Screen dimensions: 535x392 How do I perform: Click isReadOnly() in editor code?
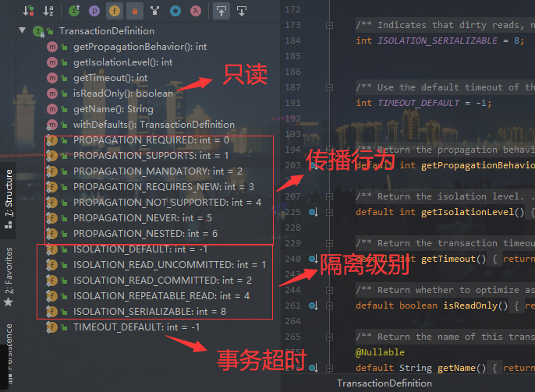point(475,305)
